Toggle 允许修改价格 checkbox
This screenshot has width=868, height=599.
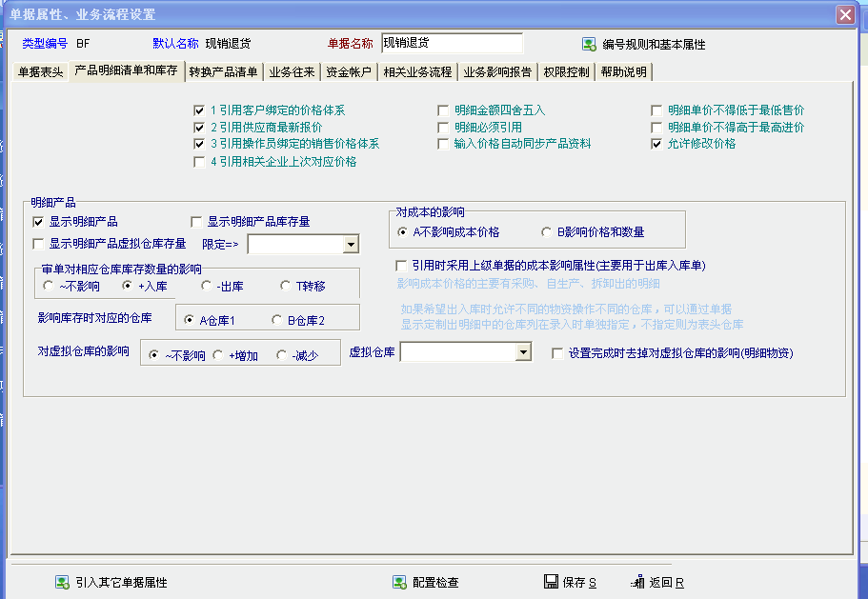coord(656,144)
